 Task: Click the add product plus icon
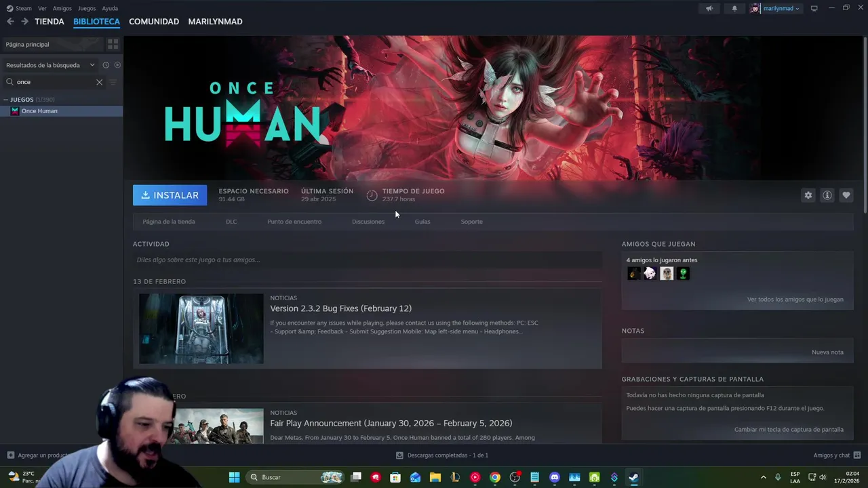[10, 455]
